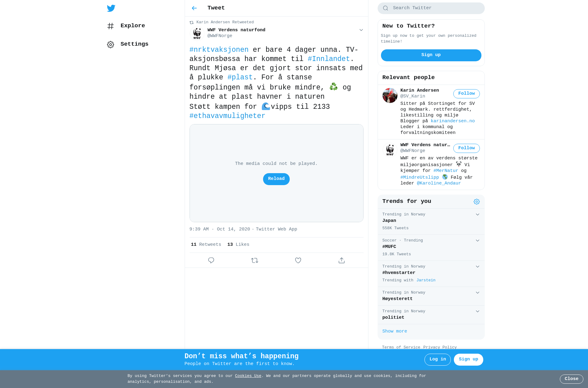Open options chevron for Høyesterett trend
Image resolution: width=588 pixels, height=388 pixels.
point(477,293)
